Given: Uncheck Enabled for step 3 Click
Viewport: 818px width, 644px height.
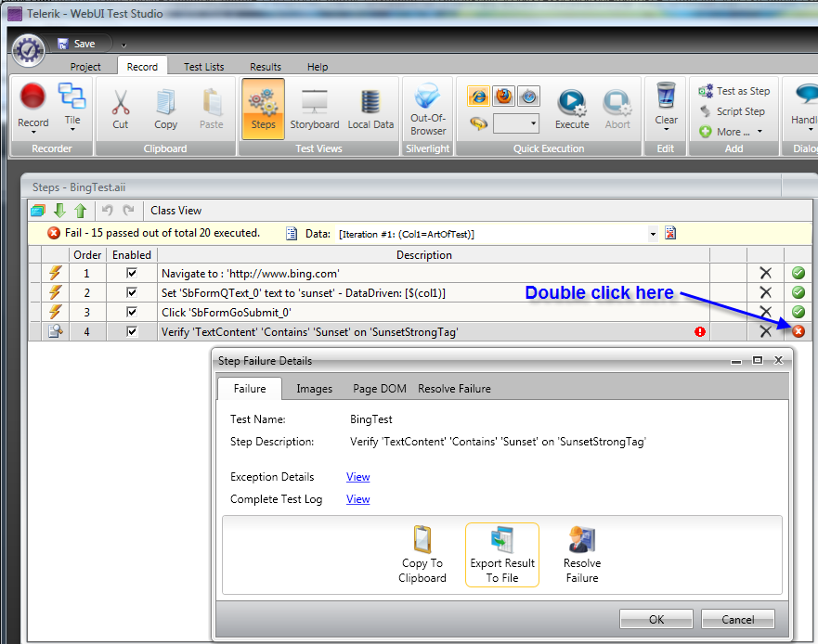Looking at the screenshot, I should (132, 312).
